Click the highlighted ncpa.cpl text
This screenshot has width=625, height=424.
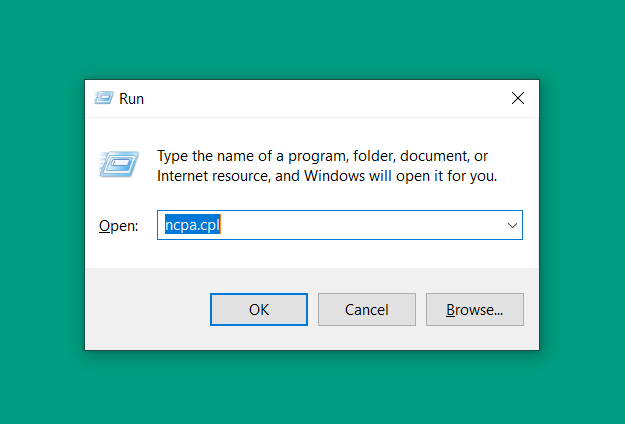pyautogui.click(x=193, y=225)
